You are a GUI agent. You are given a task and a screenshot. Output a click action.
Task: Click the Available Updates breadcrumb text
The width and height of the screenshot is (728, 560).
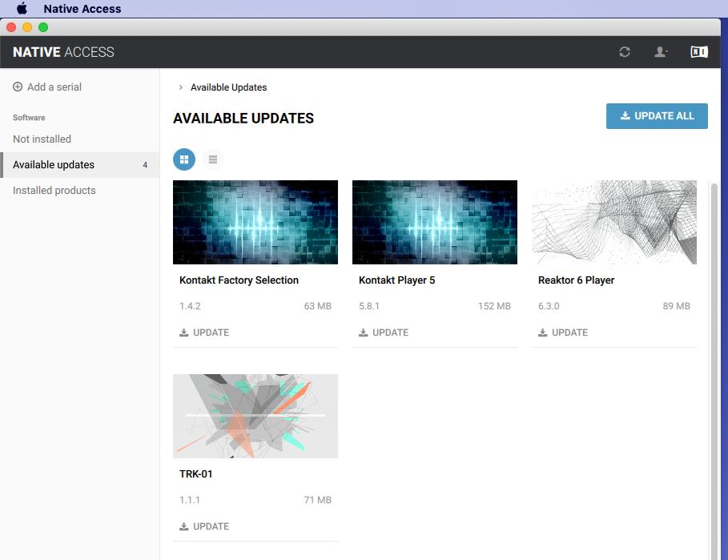click(228, 87)
